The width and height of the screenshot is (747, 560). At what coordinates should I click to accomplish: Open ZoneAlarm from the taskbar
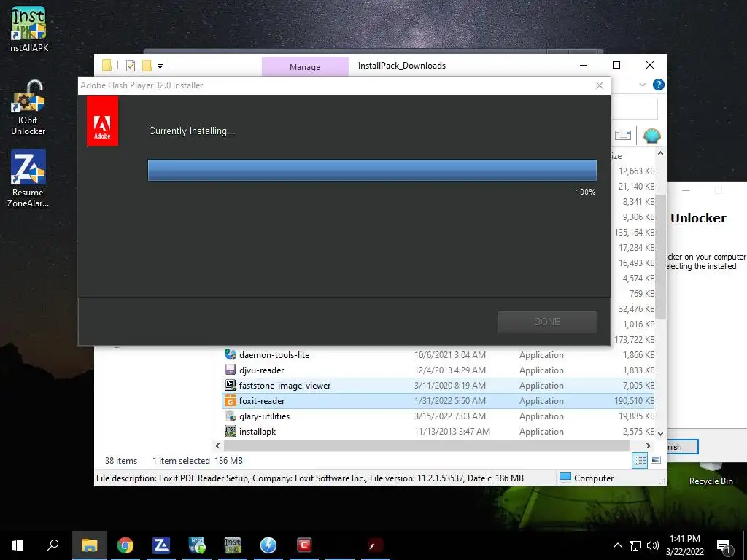click(161, 545)
